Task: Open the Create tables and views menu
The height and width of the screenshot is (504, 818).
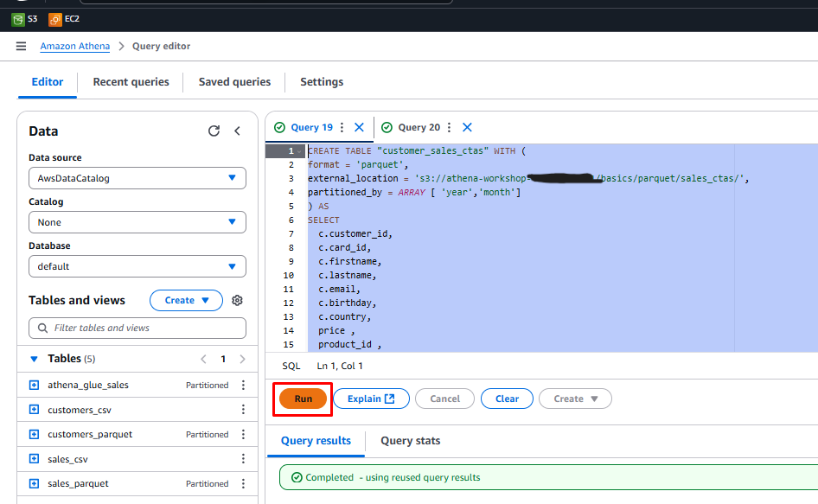Action: [x=186, y=301]
